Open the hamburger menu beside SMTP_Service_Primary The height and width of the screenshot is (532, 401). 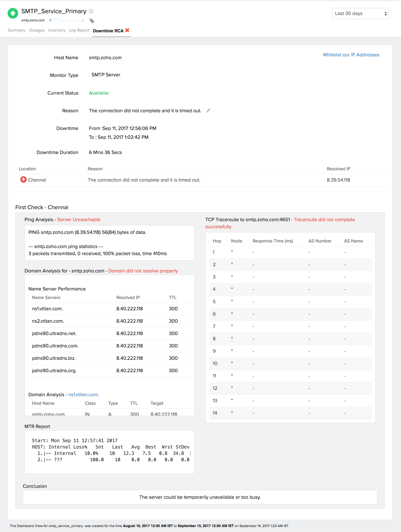coord(91,11)
